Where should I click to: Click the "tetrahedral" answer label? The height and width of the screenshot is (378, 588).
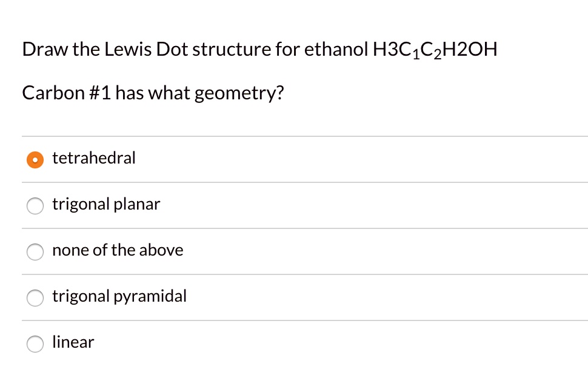point(93,158)
